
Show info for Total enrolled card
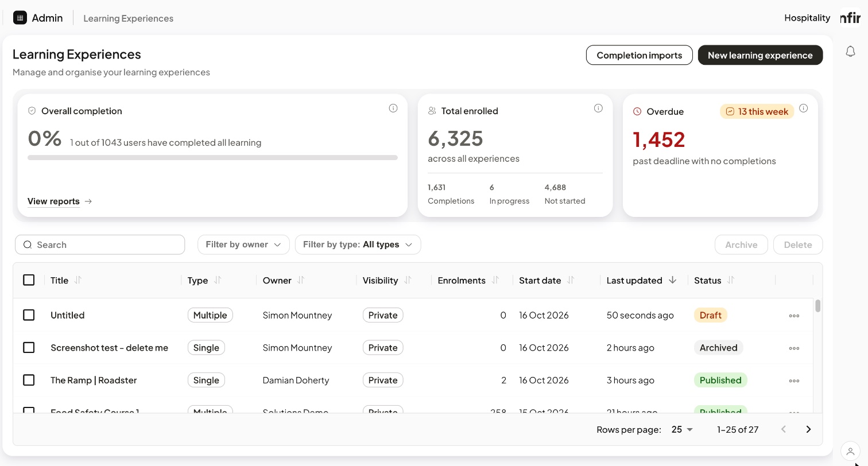click(x=598, y=108)
